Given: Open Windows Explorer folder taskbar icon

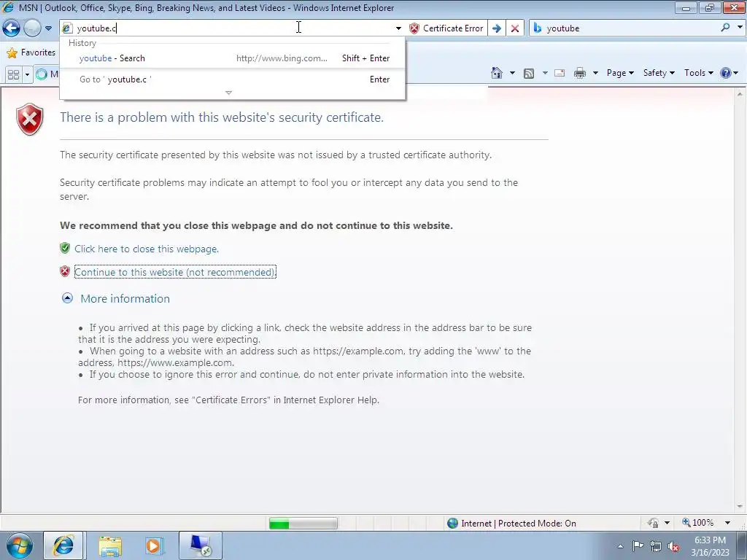Looking at the screenshot, I should (x=110, y=546).
